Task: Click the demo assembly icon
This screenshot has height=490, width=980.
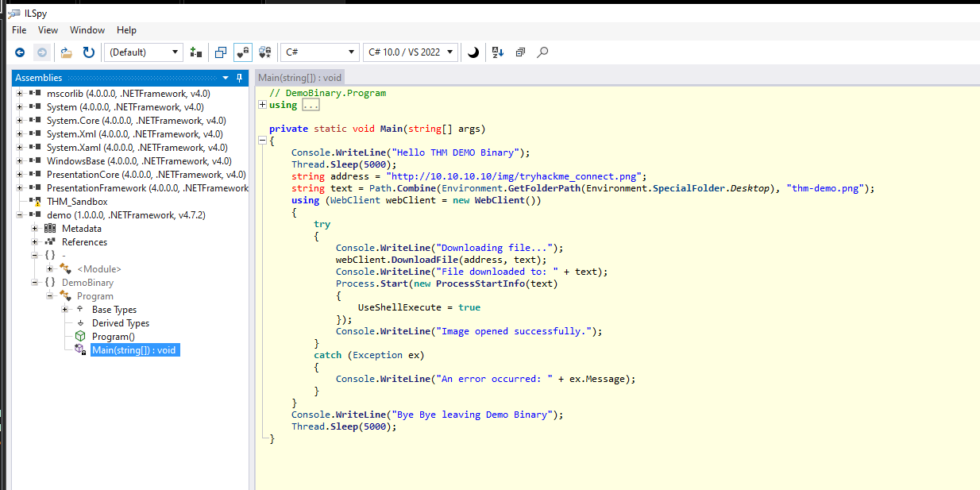Action: (x=35, y=215)
